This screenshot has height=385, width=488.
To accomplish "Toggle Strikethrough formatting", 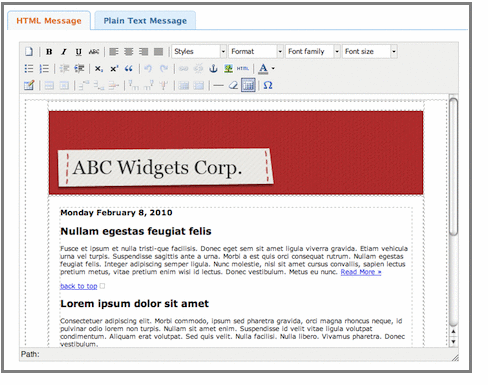I will point(94,52).
